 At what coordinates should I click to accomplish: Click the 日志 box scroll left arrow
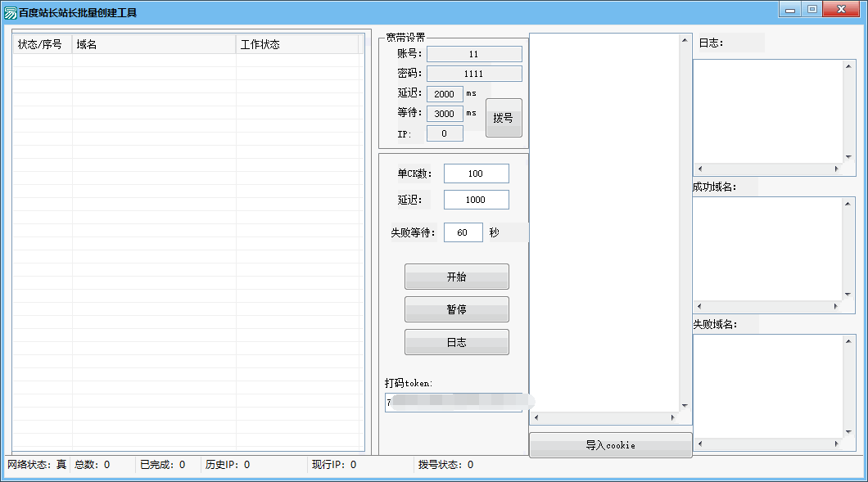click(699, 169)
